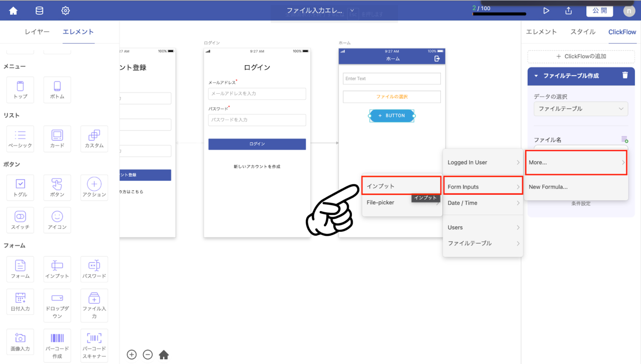Viewport: 641px width, 364px height.
Task: Choose New Formula... menu entry
Action: [x=576, y=187]
